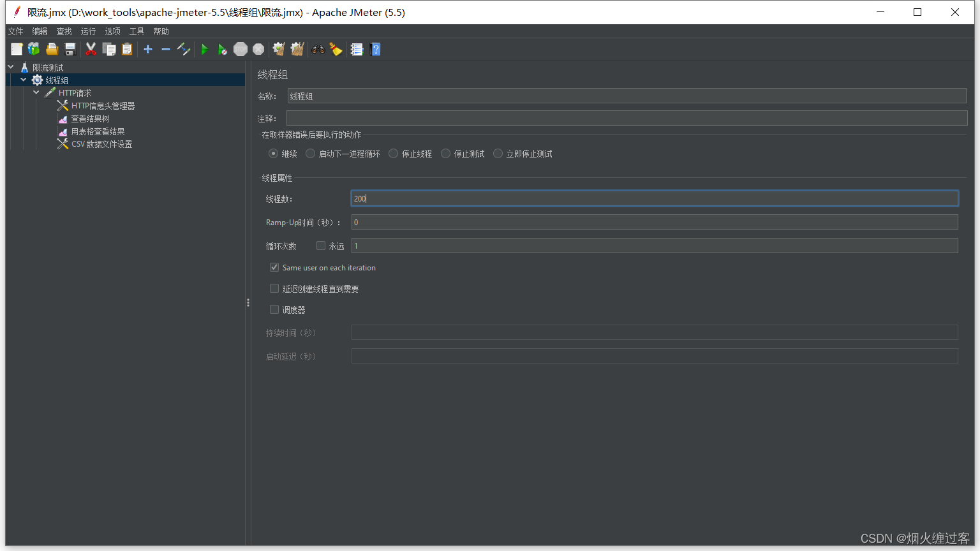Open the 选项 menu
The image size is (980, 551).
[112, 31]
